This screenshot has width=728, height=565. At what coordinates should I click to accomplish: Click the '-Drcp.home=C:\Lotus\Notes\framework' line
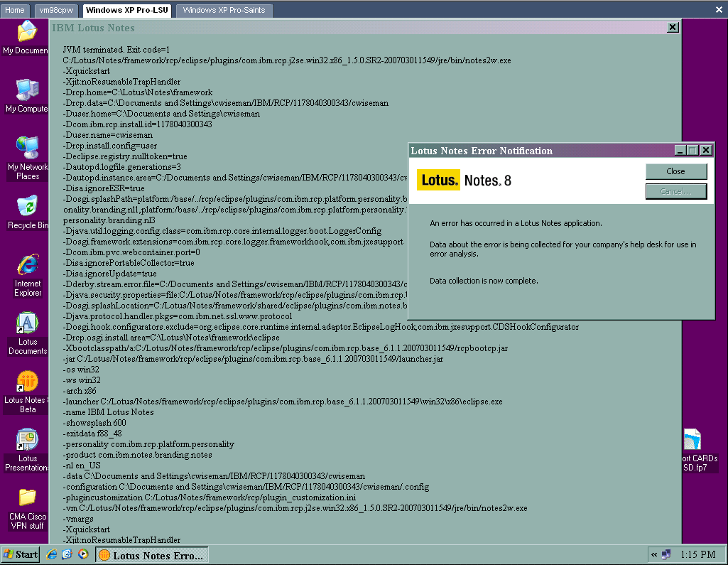coord(138,92)
